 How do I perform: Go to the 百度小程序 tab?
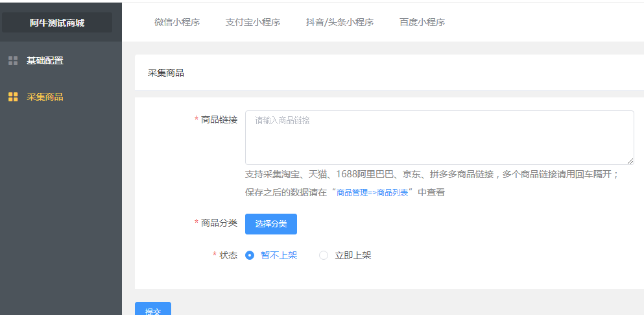point(422,22)
